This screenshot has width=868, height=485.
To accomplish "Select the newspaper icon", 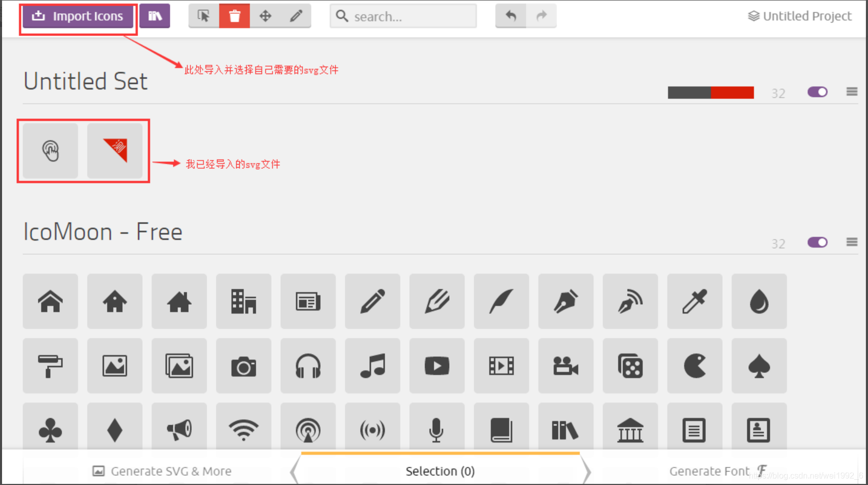I will point(308,301).
